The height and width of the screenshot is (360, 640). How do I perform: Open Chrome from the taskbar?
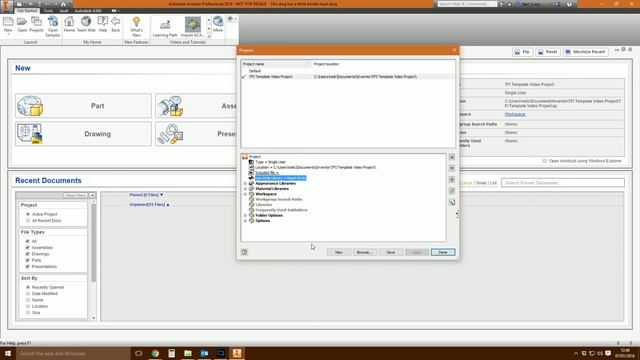point(155,353)
